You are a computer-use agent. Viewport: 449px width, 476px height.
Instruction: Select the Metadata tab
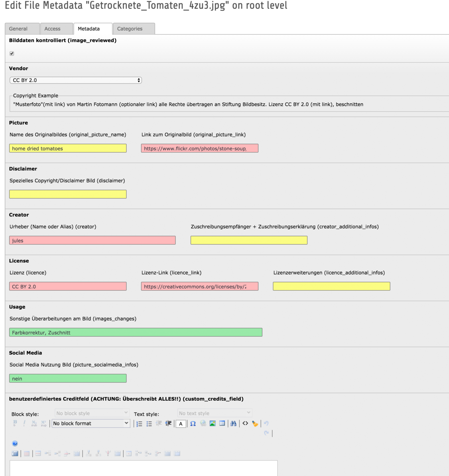click(93, 29)
